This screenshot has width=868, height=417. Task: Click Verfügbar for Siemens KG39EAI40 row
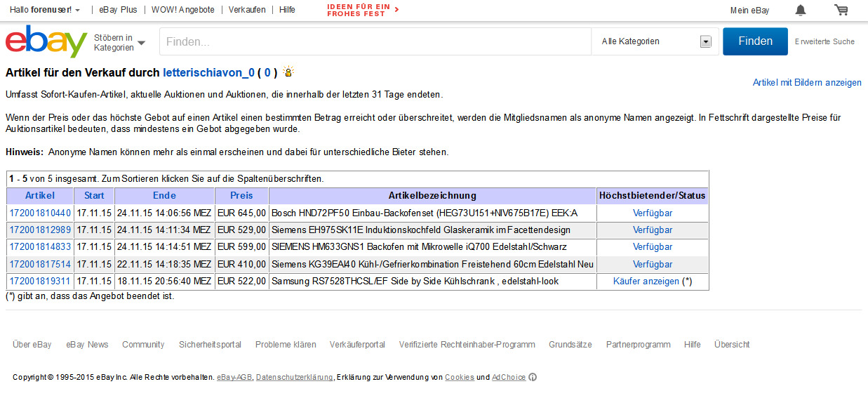coord(653,264)
